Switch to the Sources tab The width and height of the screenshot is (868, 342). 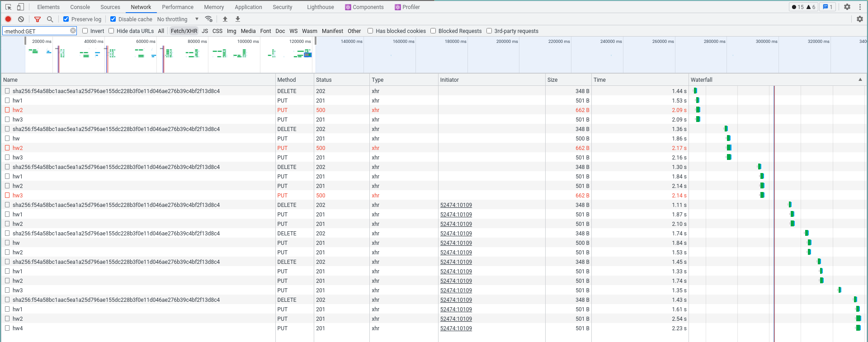(110, 7)
